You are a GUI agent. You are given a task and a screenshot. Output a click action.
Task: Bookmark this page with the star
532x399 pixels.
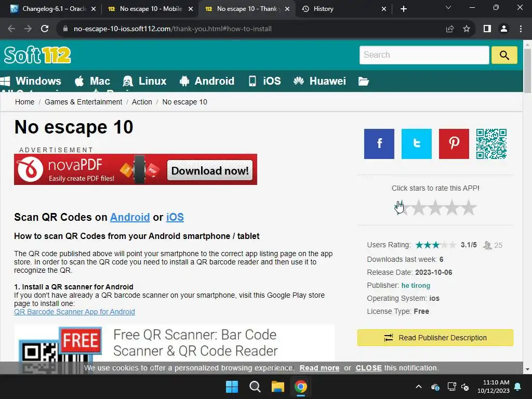click(x=467, y=29)
